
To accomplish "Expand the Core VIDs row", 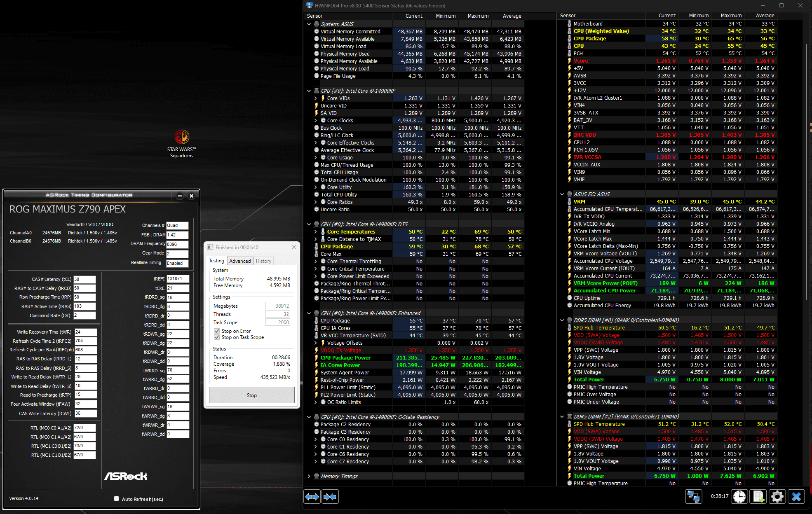I will tap(316, 98).
